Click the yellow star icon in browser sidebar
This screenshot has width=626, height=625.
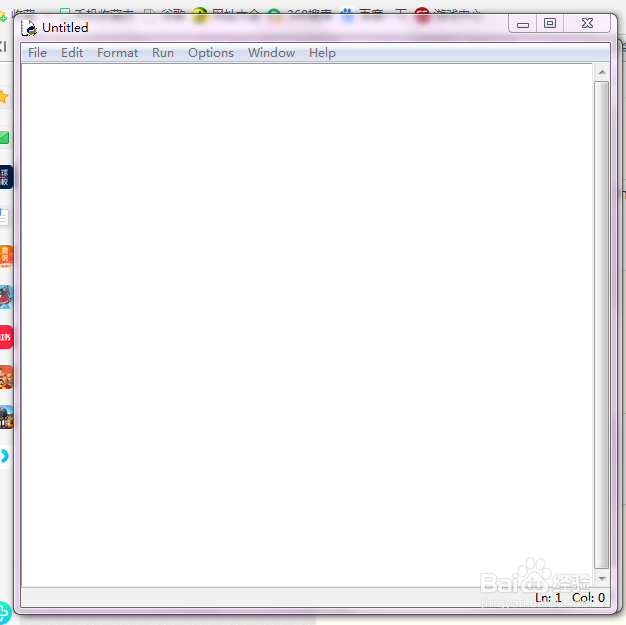[4, 97]
